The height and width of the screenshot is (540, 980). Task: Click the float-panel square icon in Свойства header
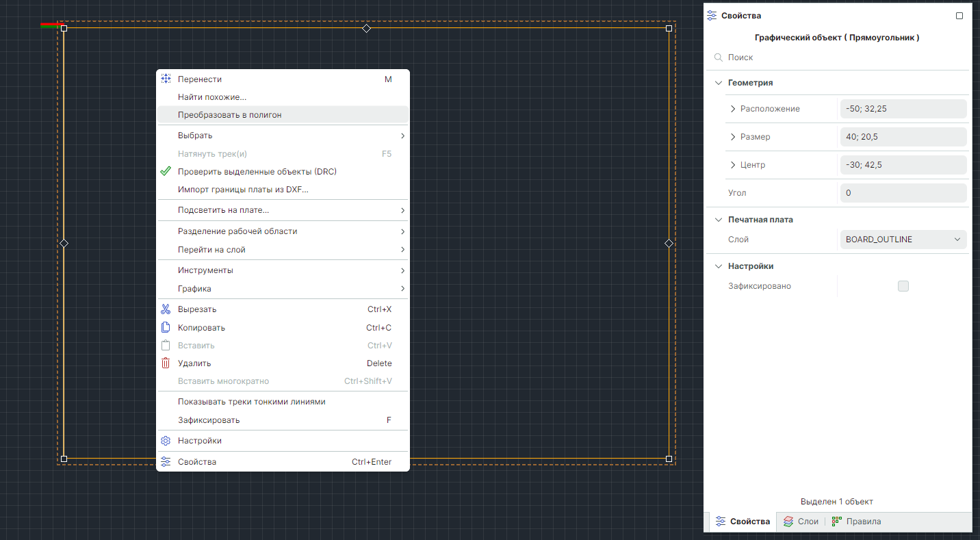959,16
